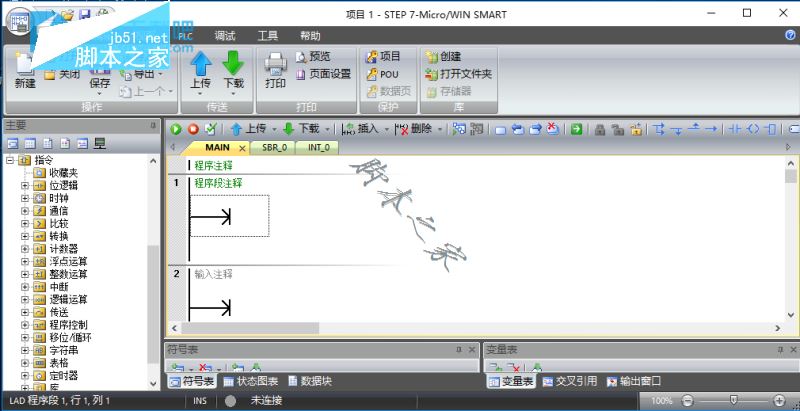Open dropdown arrow beside toolbar 上传
Viewport: 800px width, 411px height.
273,130
